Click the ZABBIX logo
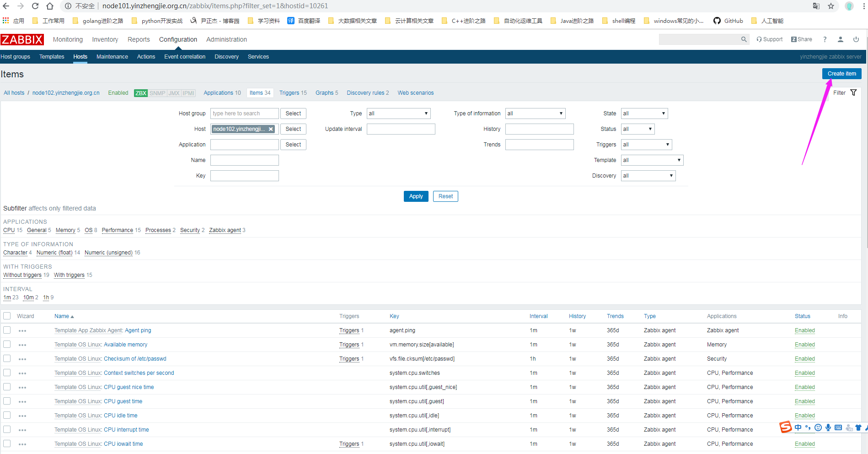The height and width of the screenshot is (454, 868). [x=22, y=39]
